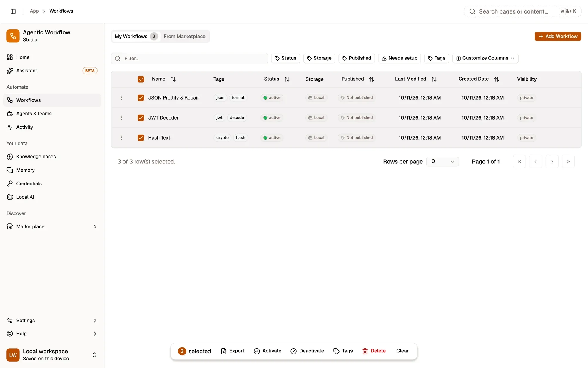The width and height of the screenshot is (588, 368).
Task: Click the json tag
Action: click(x=220, y=98)
